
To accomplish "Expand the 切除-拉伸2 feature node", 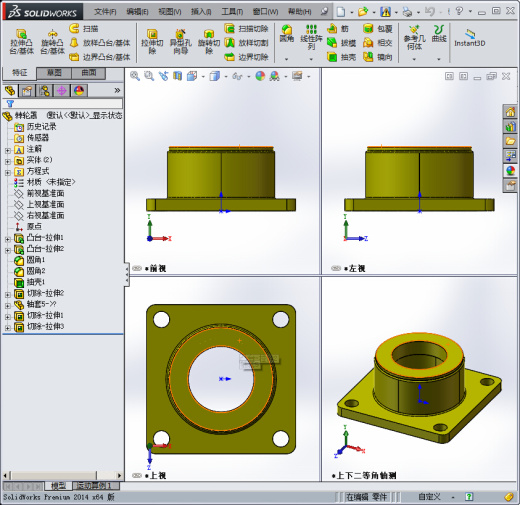I will (x=8, y=295).
